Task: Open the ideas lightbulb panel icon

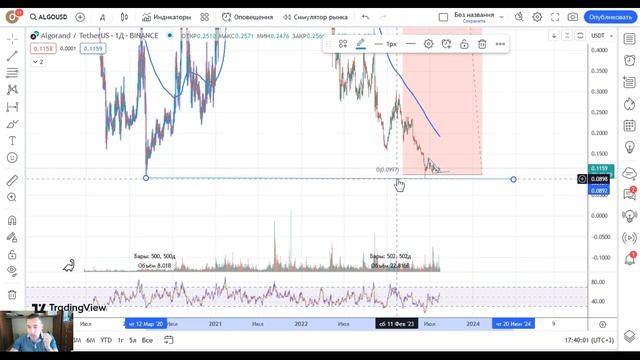Action: click(629, 147)
